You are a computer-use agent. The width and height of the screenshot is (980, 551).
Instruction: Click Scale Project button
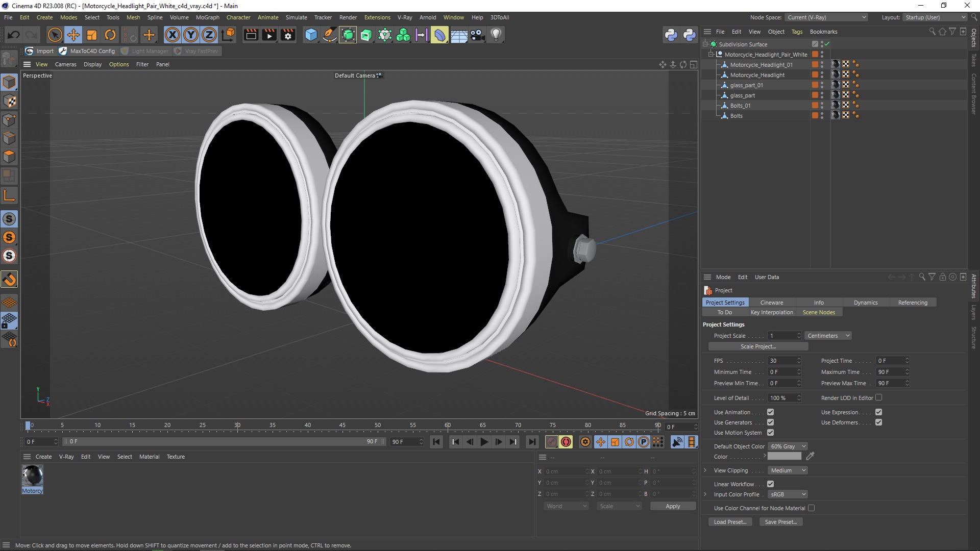click(758, 346)
